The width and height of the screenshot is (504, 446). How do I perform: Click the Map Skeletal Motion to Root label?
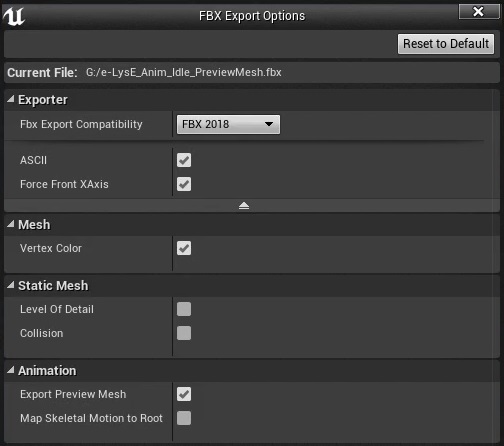tap(91, 418)
